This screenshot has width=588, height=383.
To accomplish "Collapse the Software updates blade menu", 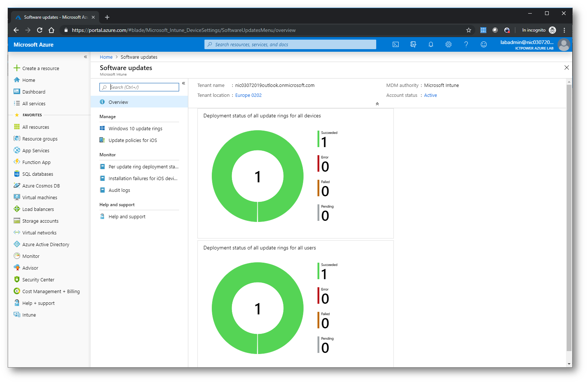I will (184, 83).
